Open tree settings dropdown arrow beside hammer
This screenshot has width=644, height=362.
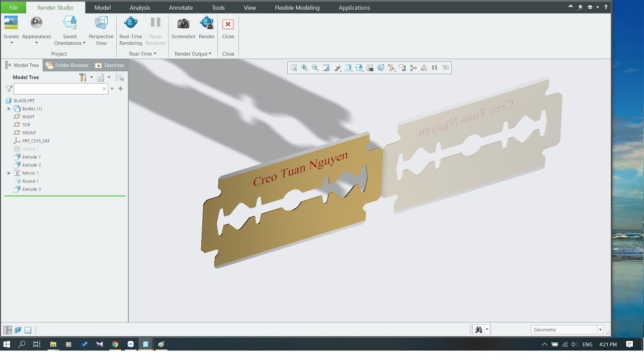point(92,77)
